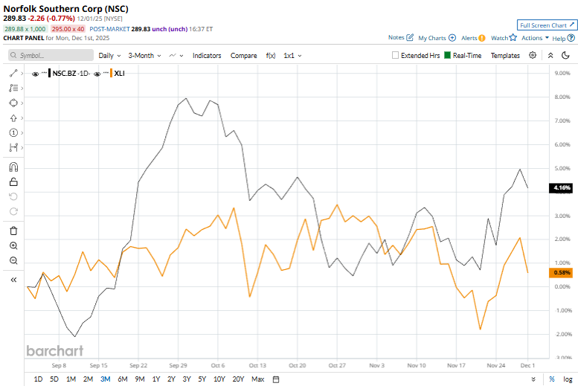The width and height of the screenshot is (578, 392).
Task: Open the numbered annotation tool
Action: [13, 132]
